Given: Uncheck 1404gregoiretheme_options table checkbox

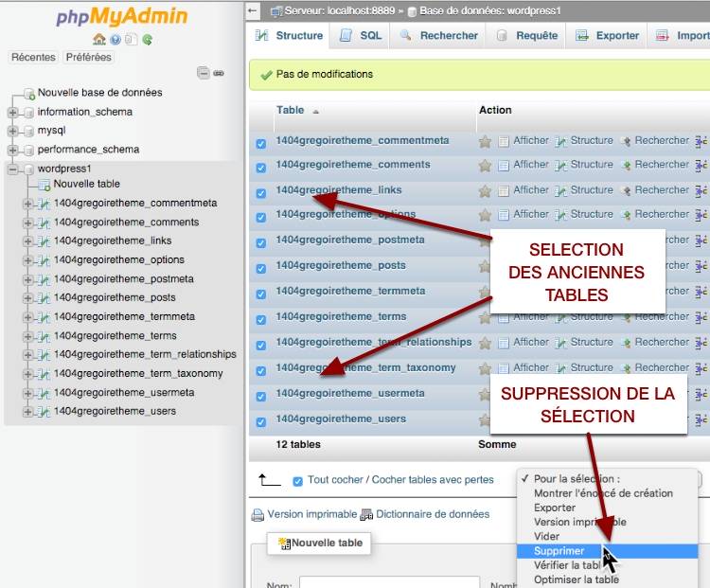Looking at the screenshot, I should tap(261, 217).
